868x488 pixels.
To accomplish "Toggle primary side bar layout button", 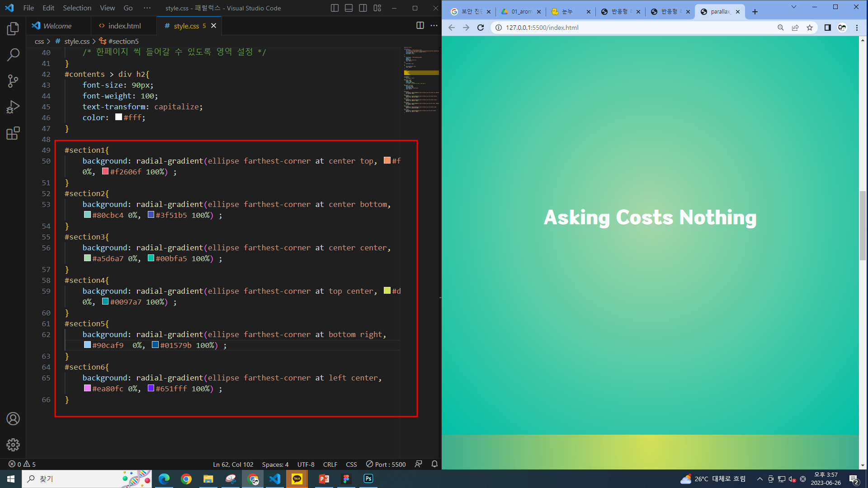I will pos(335,8).
